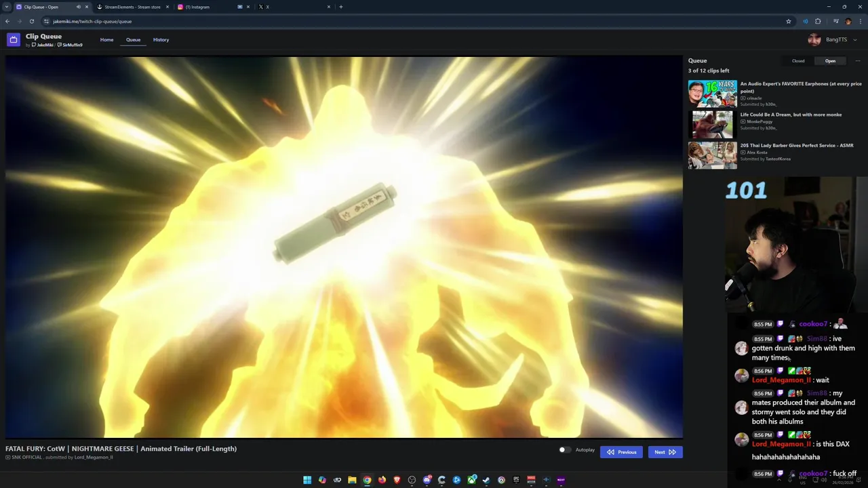Reload the current page

[31, 21]
